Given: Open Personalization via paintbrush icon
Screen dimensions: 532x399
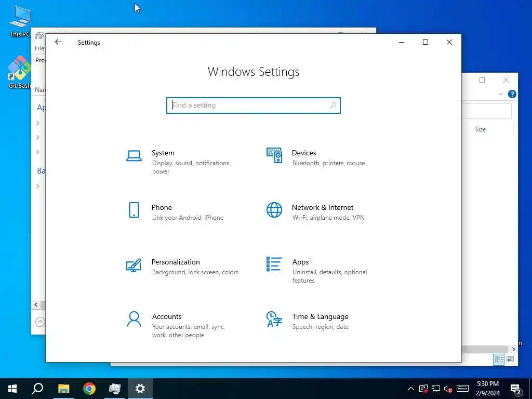Looking at the screenshot, I should click(134, 265).
